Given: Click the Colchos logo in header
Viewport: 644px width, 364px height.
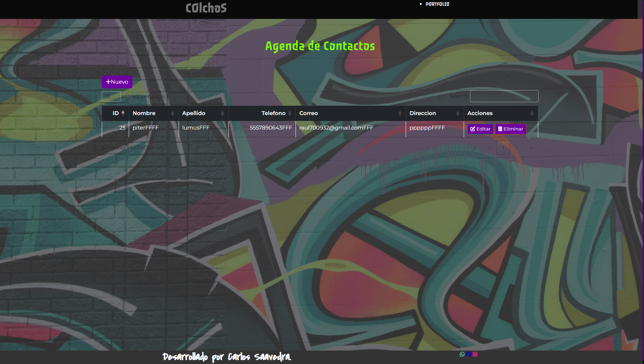Looking at the screenshot, I should 206,8.
